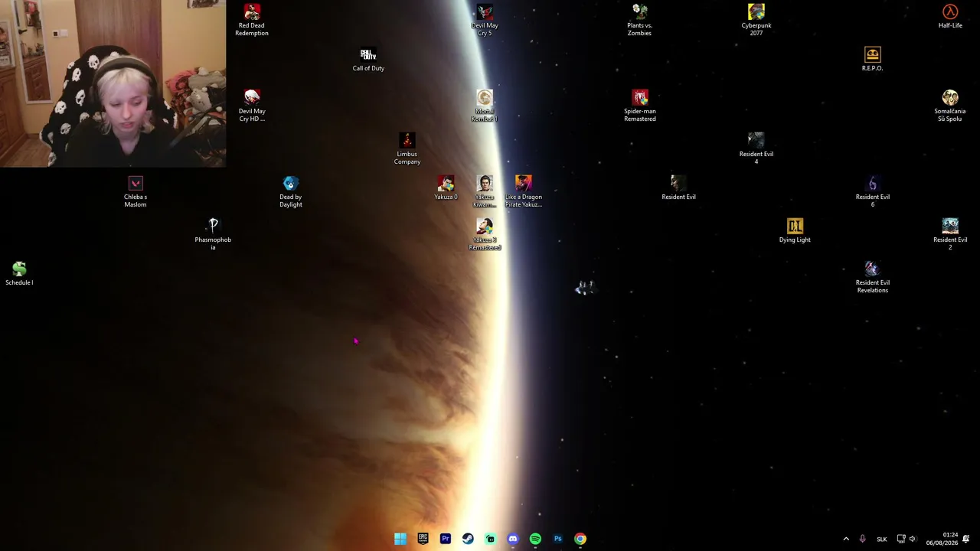Open the volume speaker control
Screen dimensions: 980x551
click(912, 539)
